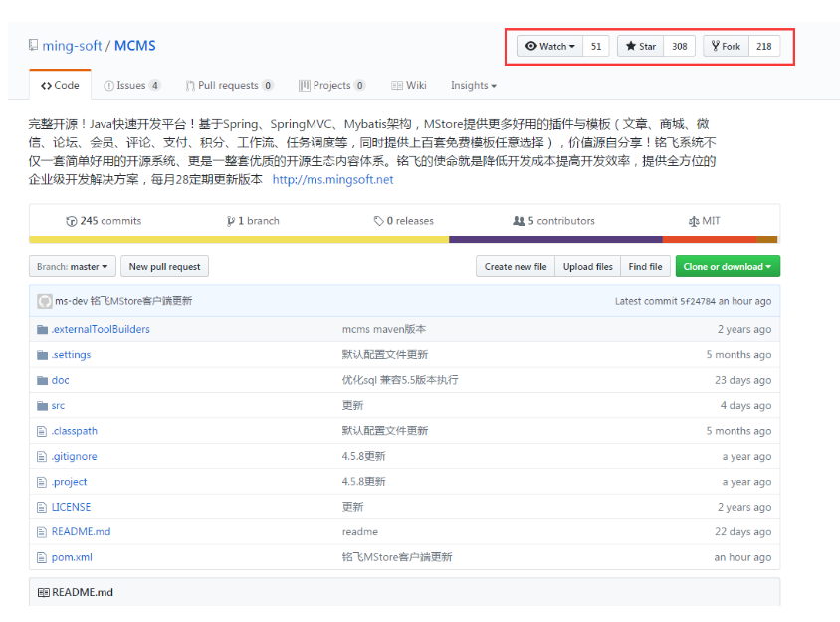Viewport: 840px width, 622px height.
Task: Click the pom.xml file icon
Action: [42, 557]
